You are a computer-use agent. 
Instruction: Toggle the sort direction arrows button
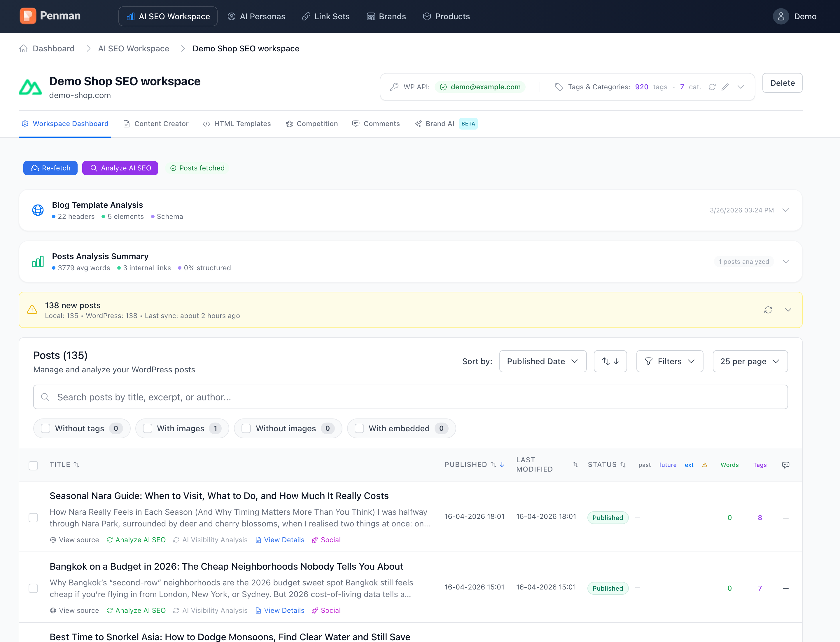click(x=610, y=362)
